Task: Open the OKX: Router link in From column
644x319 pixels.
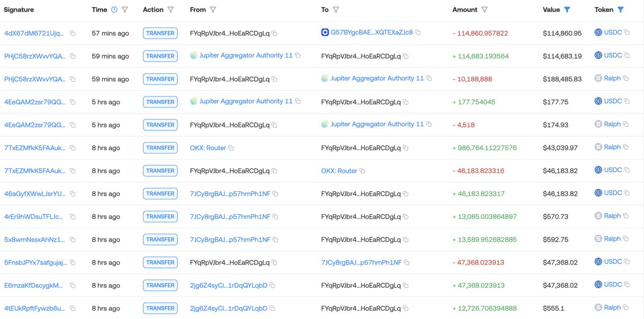Action: pos(208,148)
